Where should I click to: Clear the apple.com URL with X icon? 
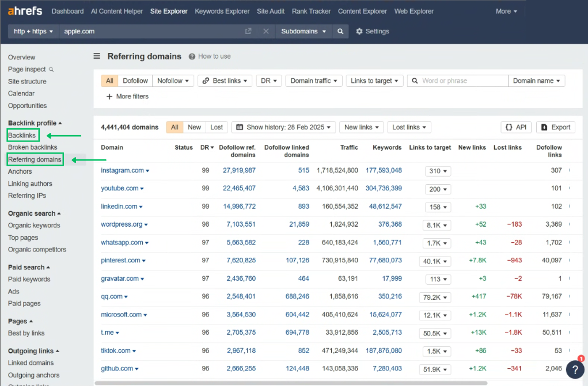click(265, 32)
